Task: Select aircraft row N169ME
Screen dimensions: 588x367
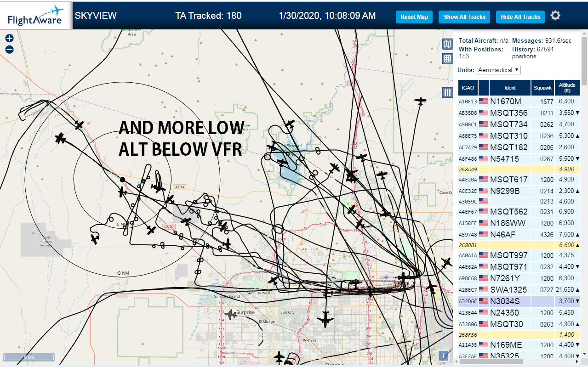Action: click(519, 345)
